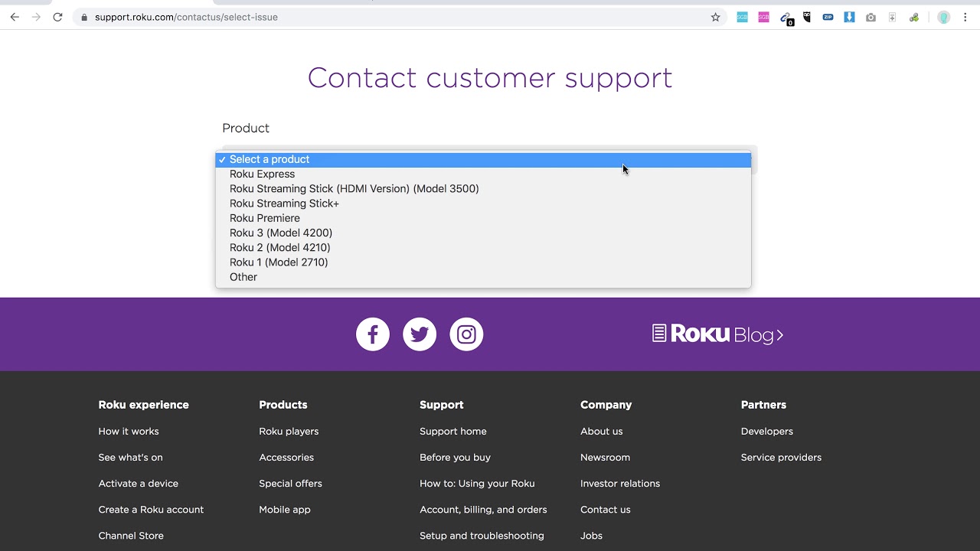This screenshot has height=551, width=980.
Task: Click 'Activate a device' link
Action: [x=138, y=483]
